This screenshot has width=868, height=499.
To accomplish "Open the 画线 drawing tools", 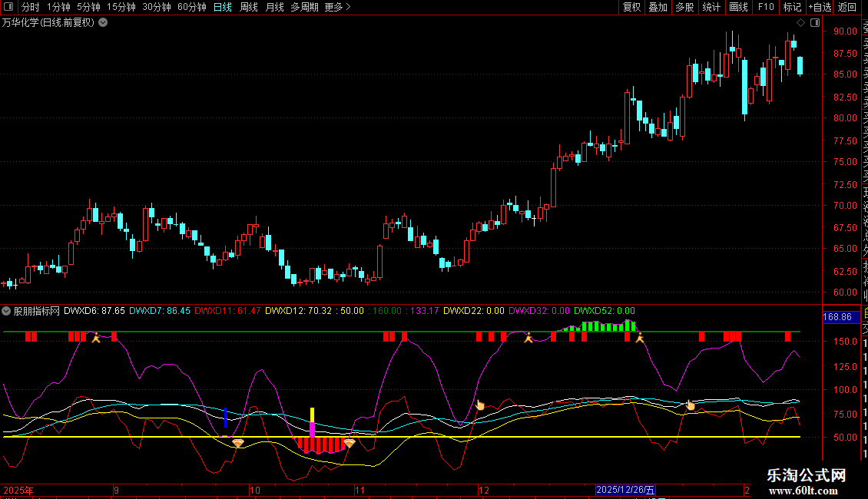I will [x=738, y=7].
